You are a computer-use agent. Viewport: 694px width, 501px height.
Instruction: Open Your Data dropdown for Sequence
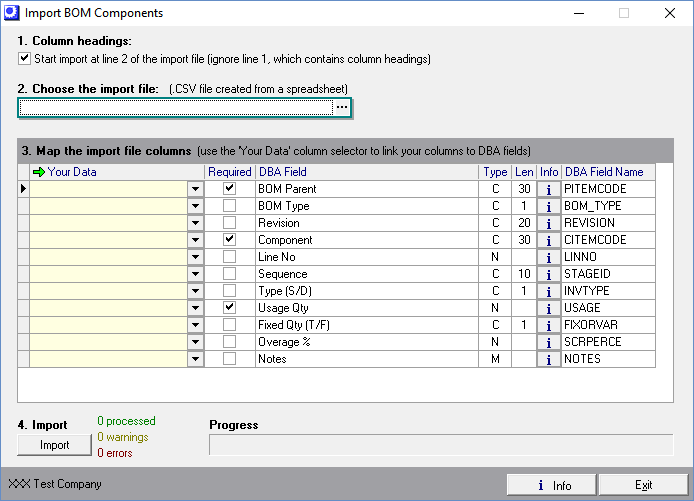click(x=195, y=274)
